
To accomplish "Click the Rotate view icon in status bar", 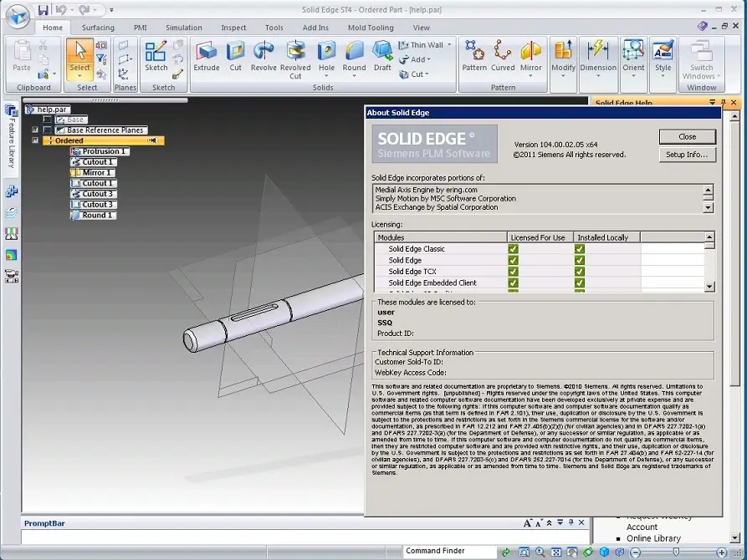I will pyautogui.click(x=588, y=552).
